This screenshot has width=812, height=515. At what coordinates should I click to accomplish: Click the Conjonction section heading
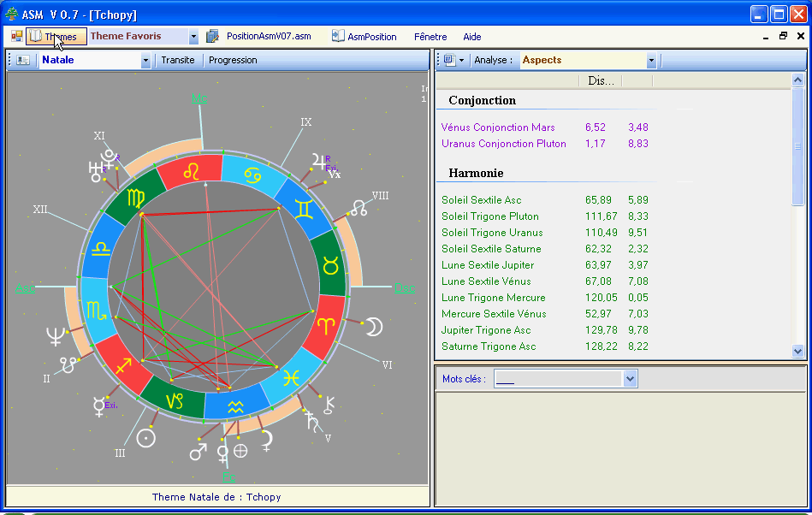pyautogui.click(x=482, y=100)
